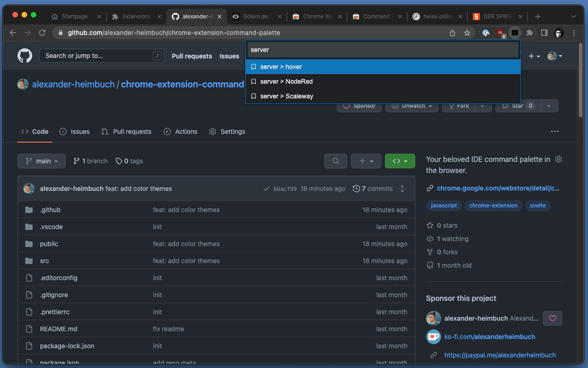Click the browser address bar URL

(x=174, y=33)
